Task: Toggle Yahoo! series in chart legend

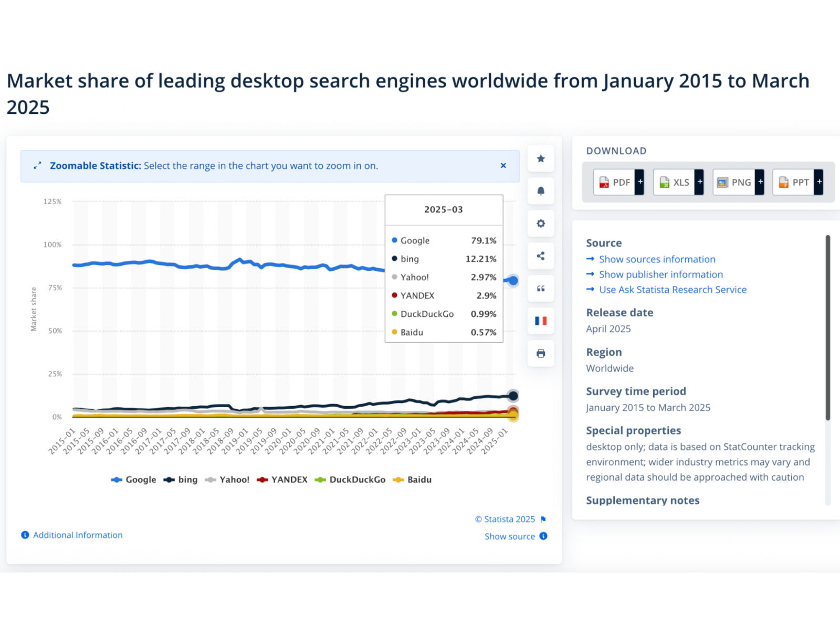Action: (x=227, y=480)
